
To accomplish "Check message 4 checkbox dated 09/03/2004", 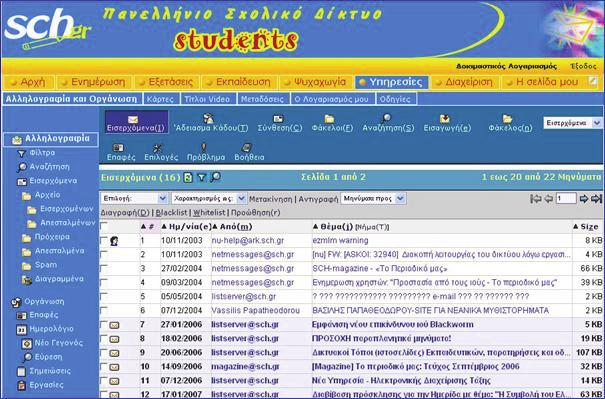I will [103, 282].
